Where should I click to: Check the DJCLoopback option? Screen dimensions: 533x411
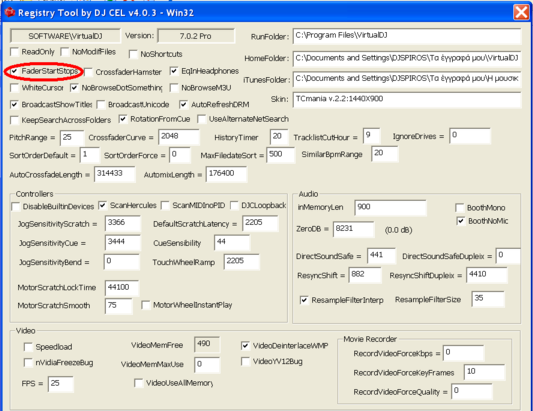[234, 205]
